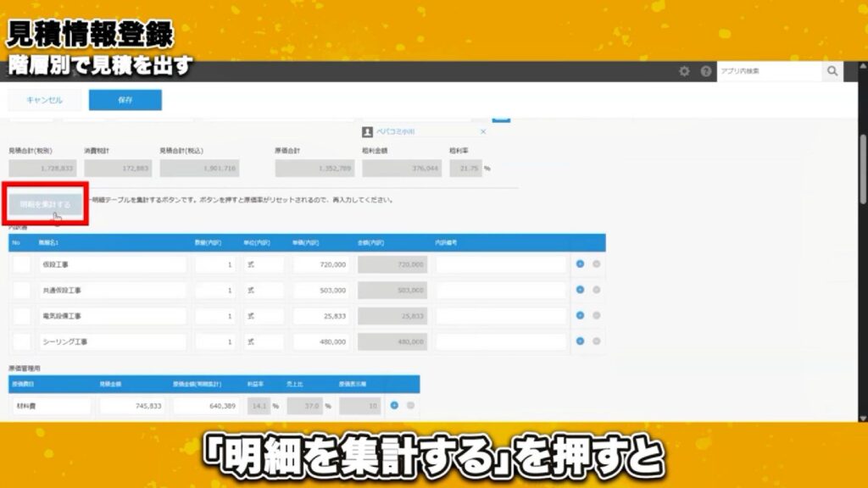Screen dimensions: 868x488
Task: Click the scrollbar down arrow
Action: pyautogui.click(x=864, y=418)
